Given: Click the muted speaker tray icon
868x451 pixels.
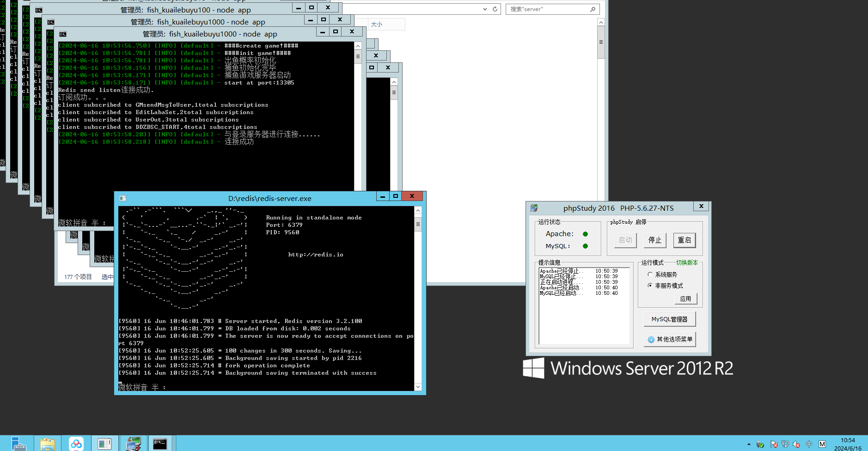Looking at the screenshot, I should 796,445.
